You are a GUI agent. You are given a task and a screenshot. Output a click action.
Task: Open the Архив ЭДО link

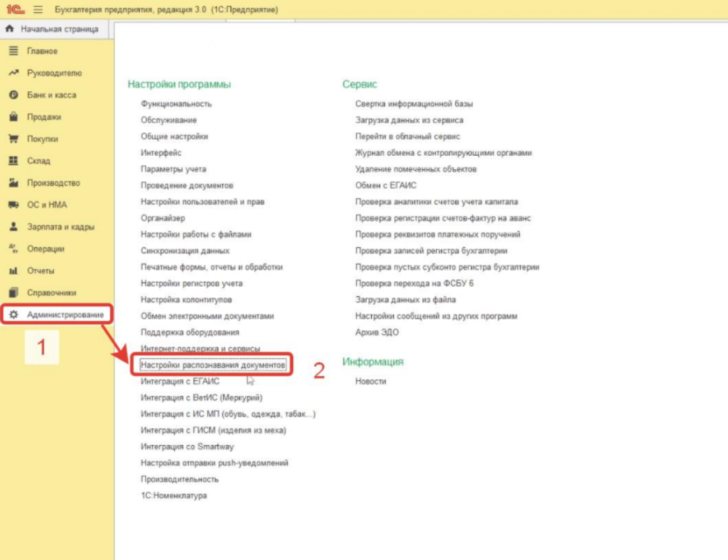(x=377, y=332)
